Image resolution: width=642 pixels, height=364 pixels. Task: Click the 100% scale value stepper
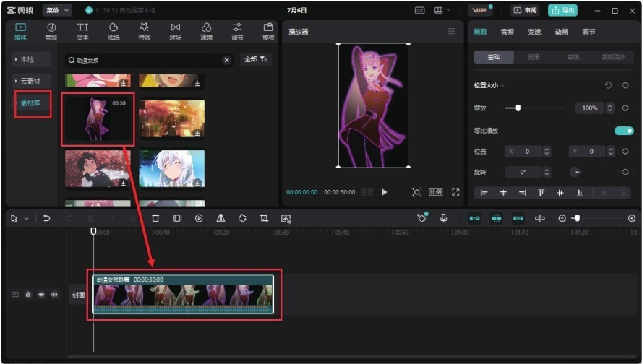610,108
